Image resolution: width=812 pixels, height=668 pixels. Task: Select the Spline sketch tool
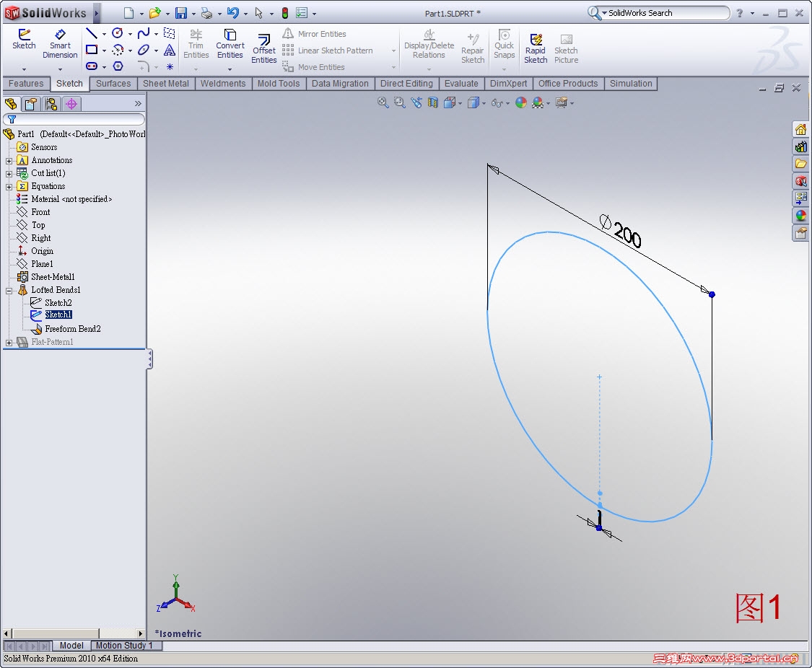tap(144, 34)
